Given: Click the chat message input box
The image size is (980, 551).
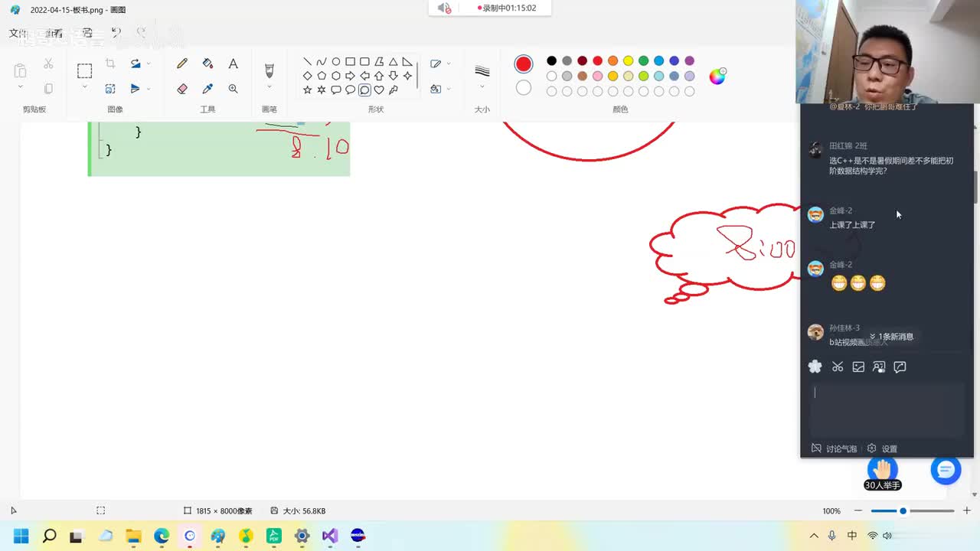Looking at the screenshot, I should click(x=887, y=409).
